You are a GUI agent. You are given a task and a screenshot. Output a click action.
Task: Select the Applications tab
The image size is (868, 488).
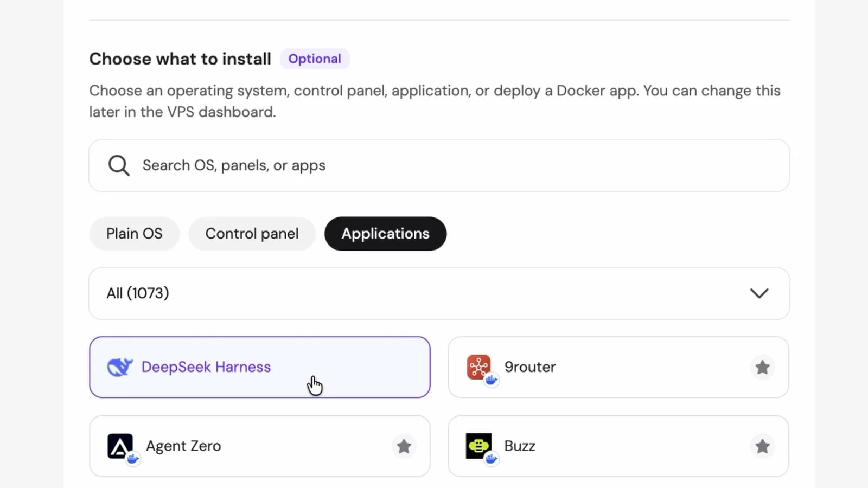[385, 234]
